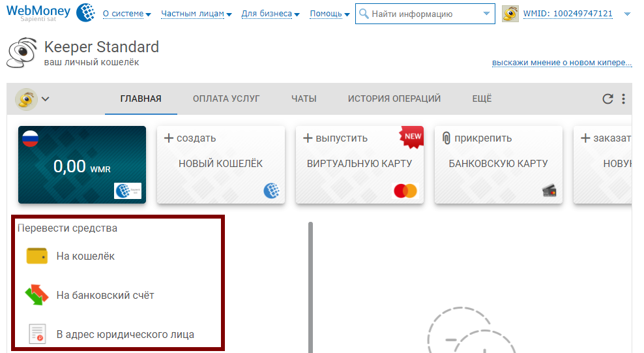Click the Keeper Standard title text
Image resolution: width=644 pixels, height=353 pixels.
pyautogui.click(x=102, y=47)
